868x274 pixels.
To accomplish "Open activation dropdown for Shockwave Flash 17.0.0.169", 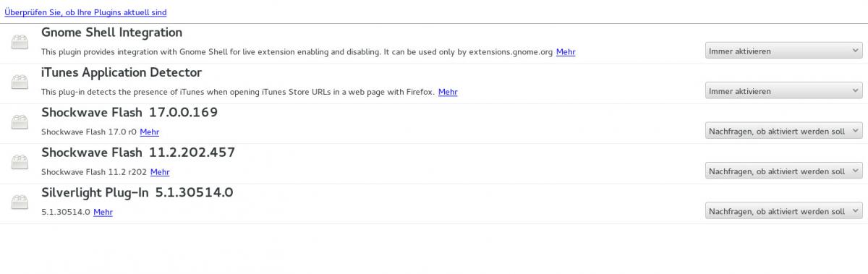I will point(783,131).
